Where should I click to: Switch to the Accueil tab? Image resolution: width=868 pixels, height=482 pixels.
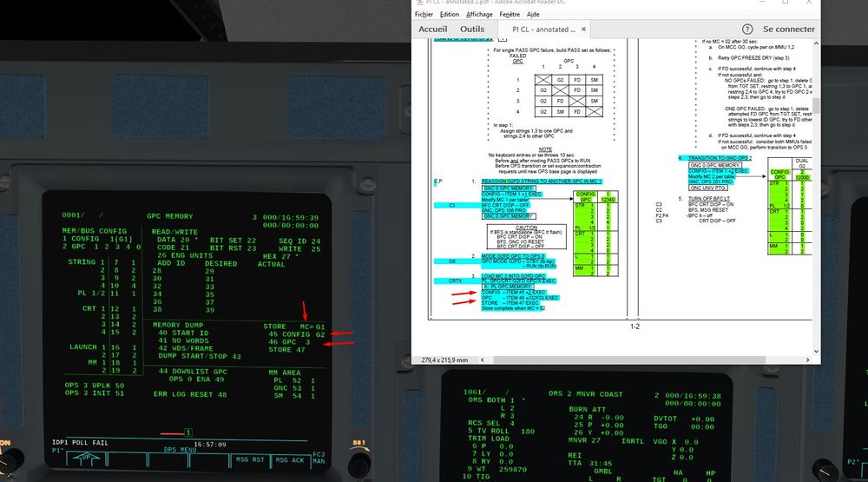(x=433, y=29)
